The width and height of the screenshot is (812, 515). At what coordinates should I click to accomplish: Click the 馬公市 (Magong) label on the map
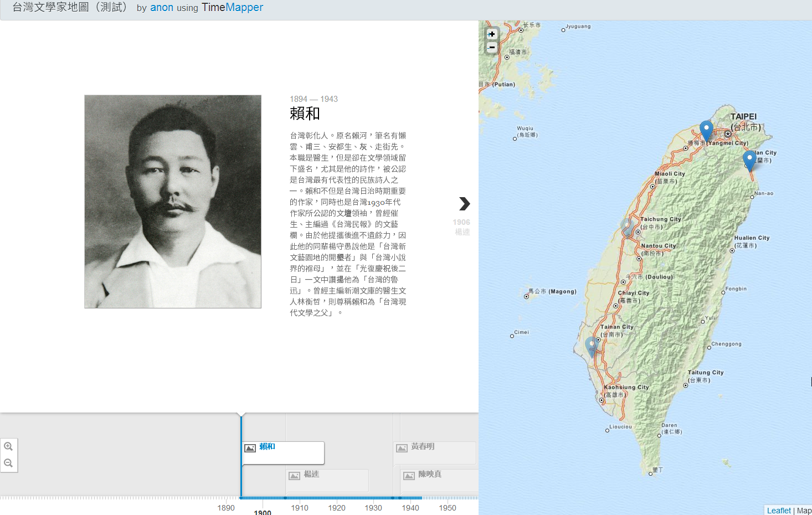[x=552, y=291]
